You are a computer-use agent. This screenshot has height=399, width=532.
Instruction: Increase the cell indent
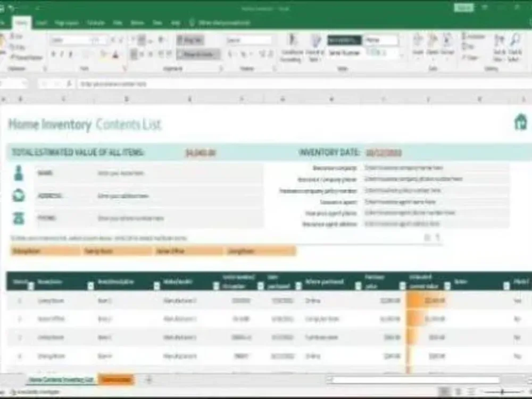tap(168, 54)
